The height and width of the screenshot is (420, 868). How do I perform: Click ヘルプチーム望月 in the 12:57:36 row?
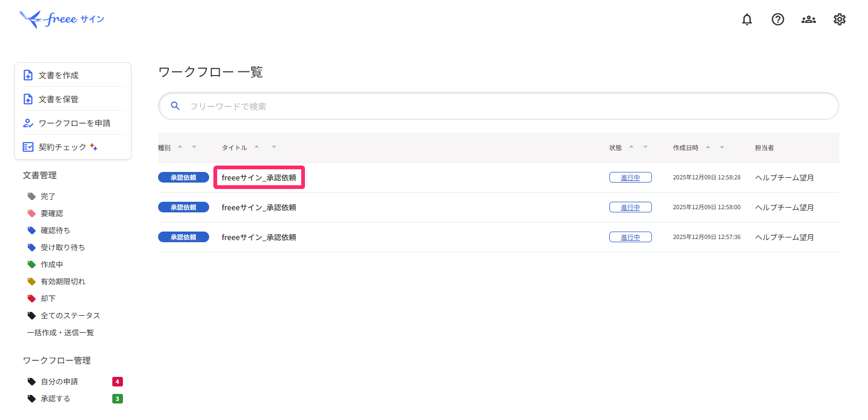pos(784,237)
